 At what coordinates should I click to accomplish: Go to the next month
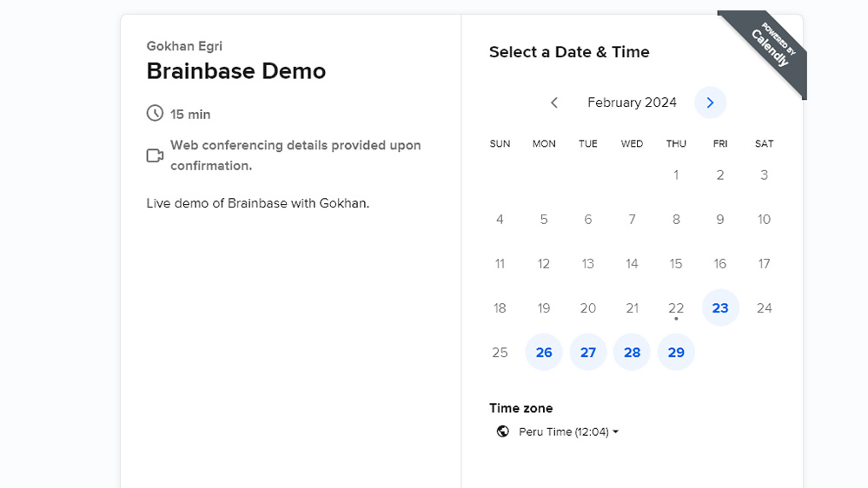(710, 102)
